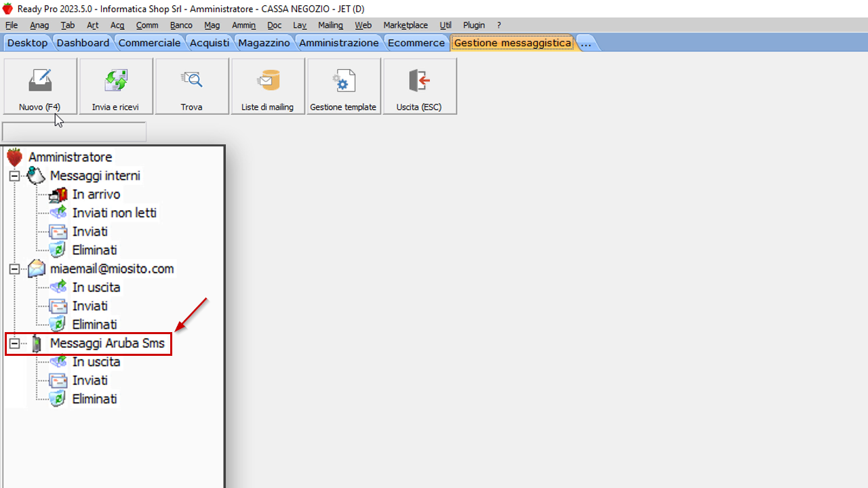
Task: Open the Trova search tool
Action: 192,86
